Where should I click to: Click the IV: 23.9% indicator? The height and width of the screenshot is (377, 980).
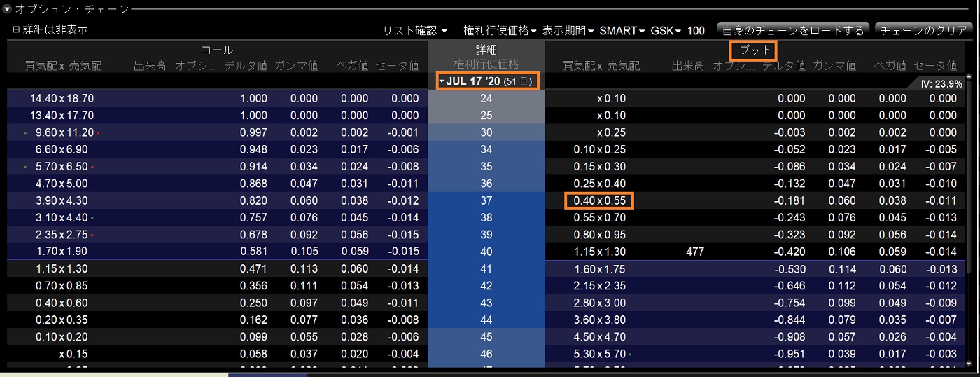(940, 83)
